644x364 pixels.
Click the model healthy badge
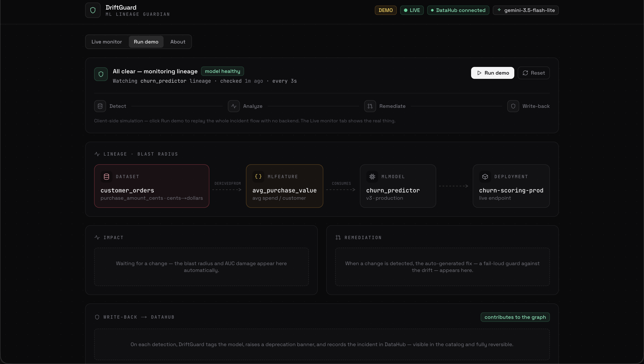[222, 71]
